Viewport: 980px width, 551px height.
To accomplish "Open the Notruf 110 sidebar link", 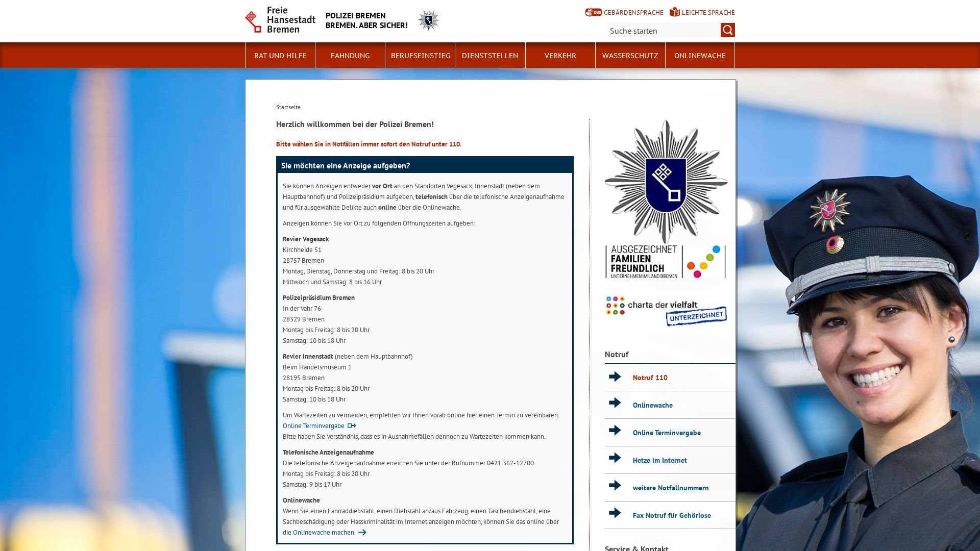I will point(650,378).
